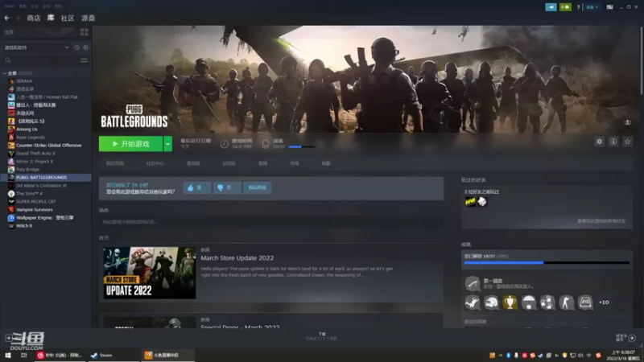This screenshot has height=362, width=644.
Task: Click the library search field
Action: coord(41,60)
